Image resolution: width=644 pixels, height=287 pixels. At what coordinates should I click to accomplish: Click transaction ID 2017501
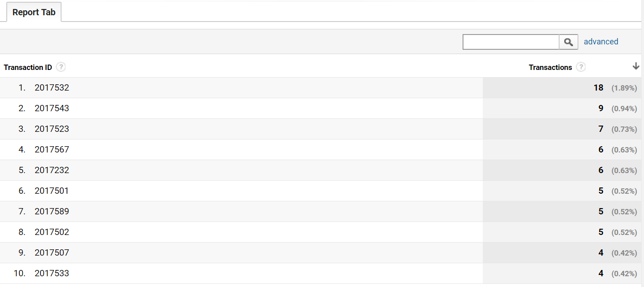52,191
